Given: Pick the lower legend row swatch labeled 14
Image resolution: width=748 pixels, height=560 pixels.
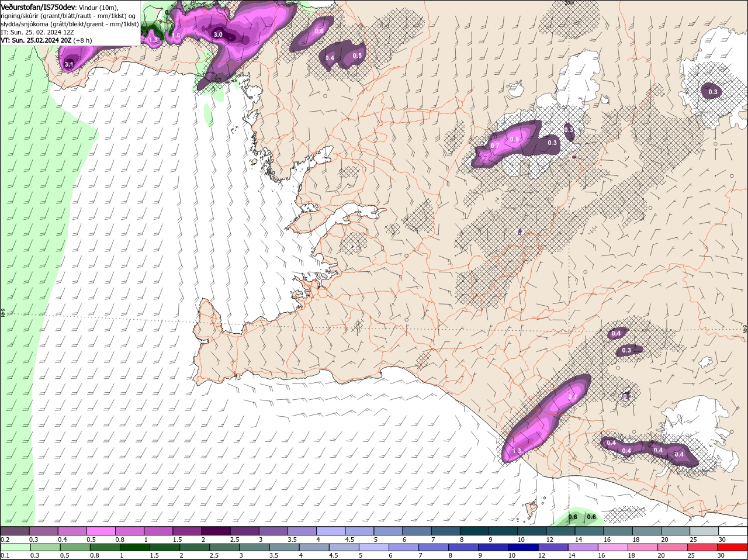Looking at the screenshot, I should pyautogui.click(x=583, y=548).
